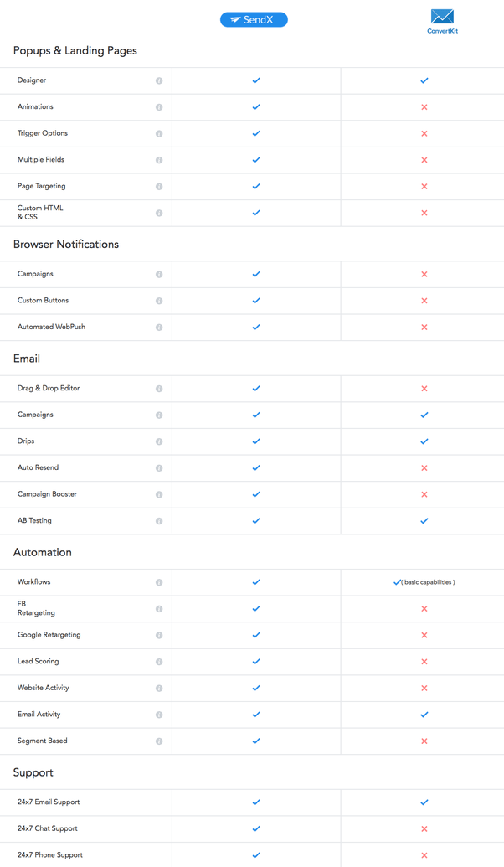Viewport: 504px width, 867px height.
Task: Click the info icon beside Campaign Booster
Action: click(x=158, y=494)
